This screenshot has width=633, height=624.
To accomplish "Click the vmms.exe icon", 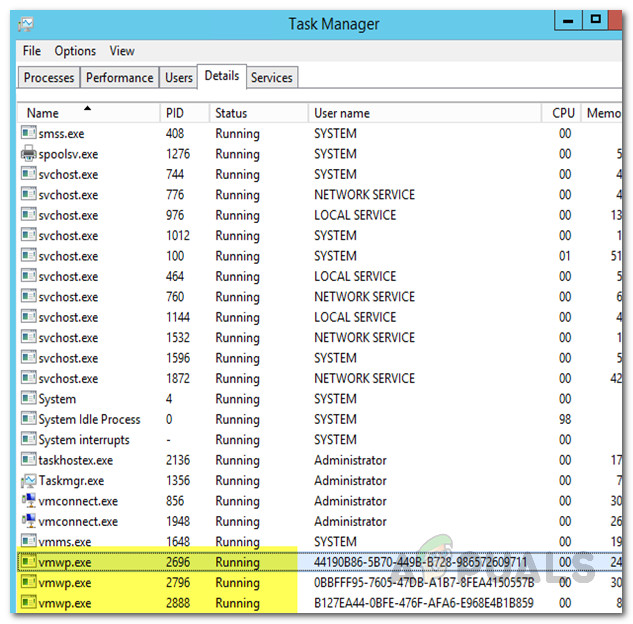I will [29, 540].
